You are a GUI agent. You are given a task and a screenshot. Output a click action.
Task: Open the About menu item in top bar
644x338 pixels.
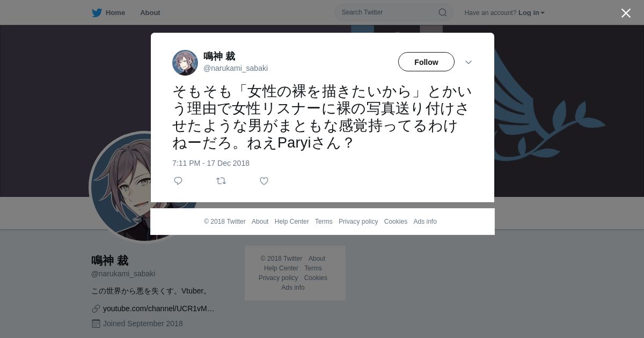(150, 12)
